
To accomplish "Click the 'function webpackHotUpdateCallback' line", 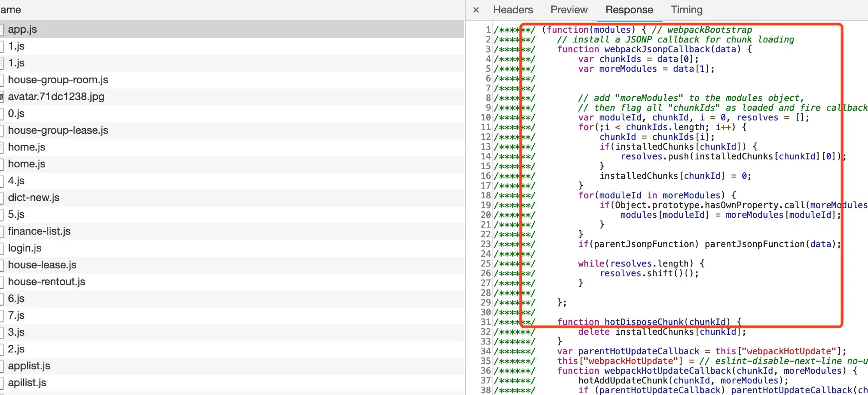I will [707, 371].
